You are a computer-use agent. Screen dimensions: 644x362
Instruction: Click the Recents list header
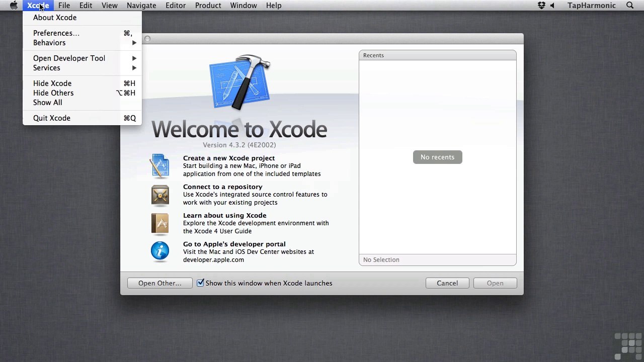[x=438, y=55]
